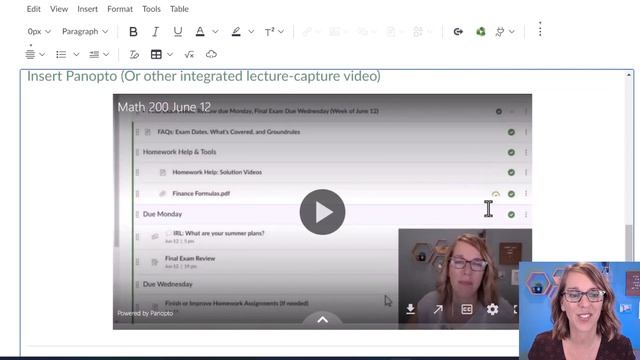640x360 pixels.
Task: Expand the superscript options arrow
Action: pos(281,31)
